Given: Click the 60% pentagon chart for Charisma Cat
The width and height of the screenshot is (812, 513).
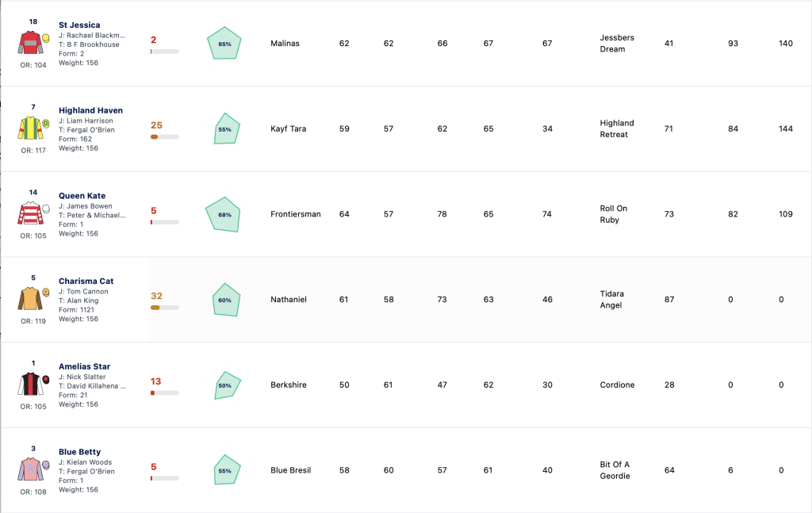Looking at the screenshot, I should point(226,300).
